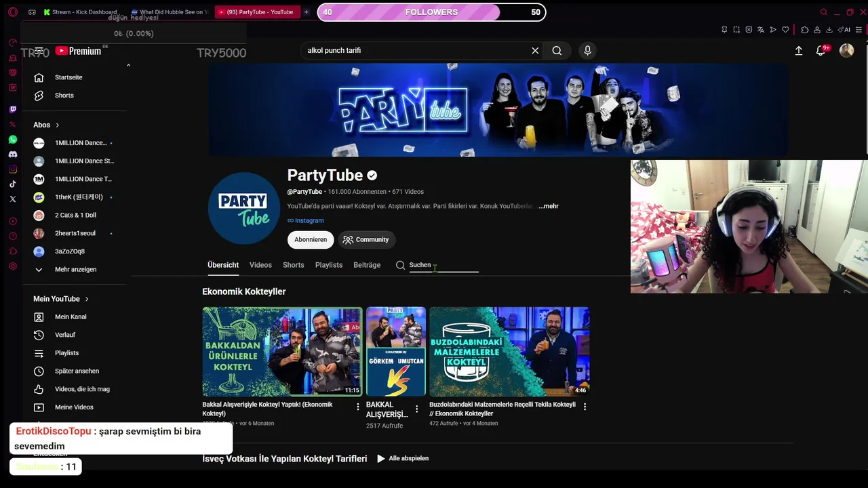The width and height of the screenshot is (868, 488).
Task: Select the Übersicht channel tab
Action: coord(223,265)
